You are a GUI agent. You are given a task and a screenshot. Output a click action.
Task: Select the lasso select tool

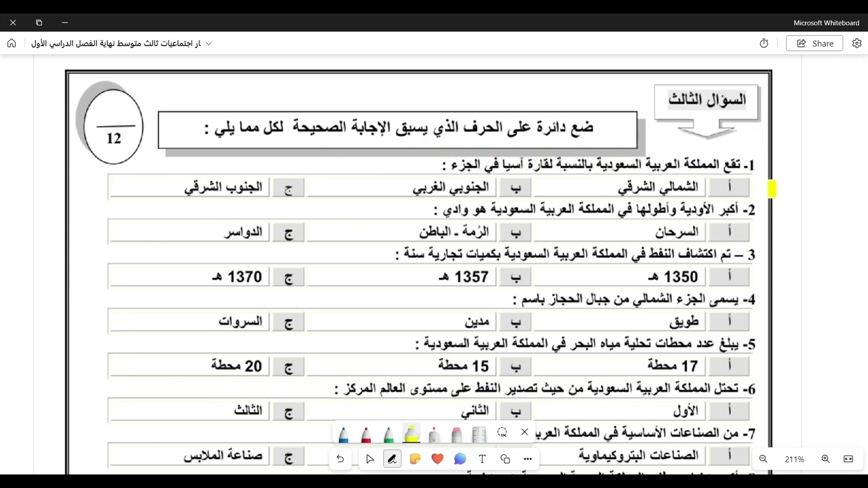(x=502, y=432)
